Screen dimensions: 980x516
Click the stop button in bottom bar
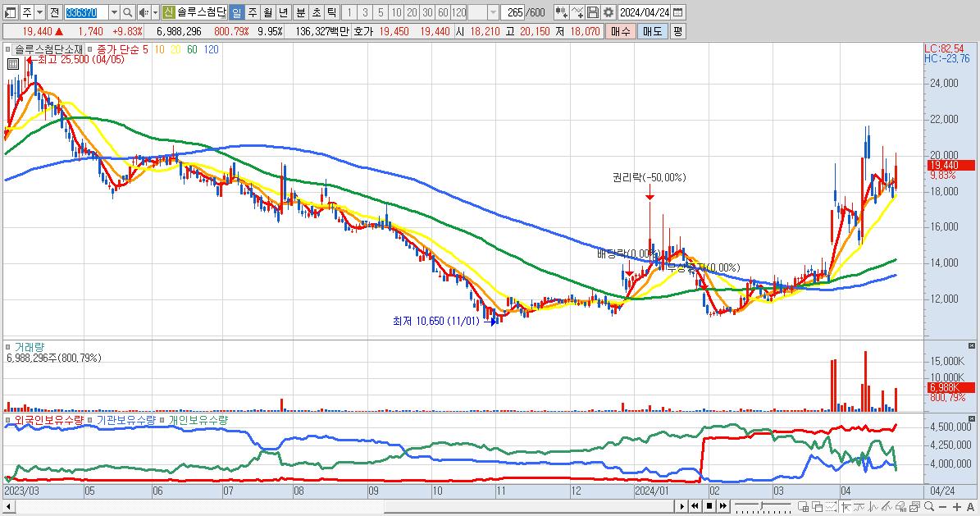click(709, 506)
